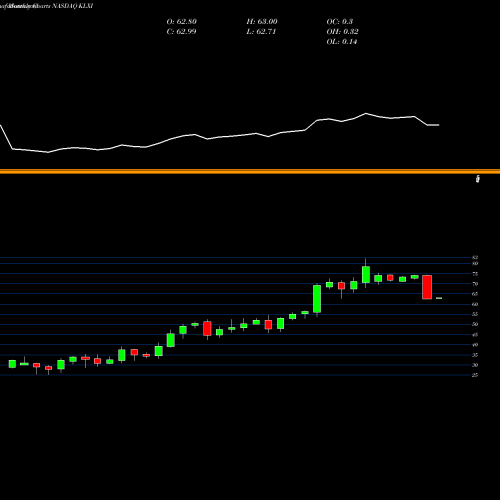Select the high value H: 63.00

tap(262, 22)
